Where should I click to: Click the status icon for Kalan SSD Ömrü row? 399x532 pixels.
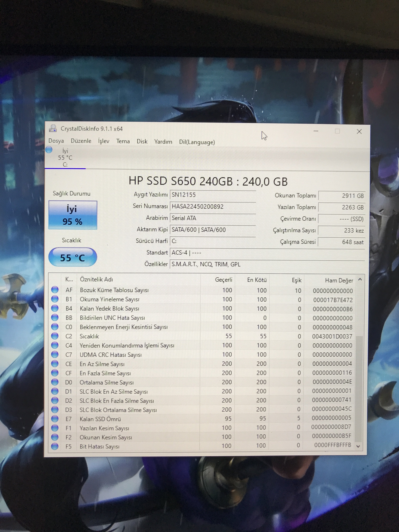coord(55,419)
